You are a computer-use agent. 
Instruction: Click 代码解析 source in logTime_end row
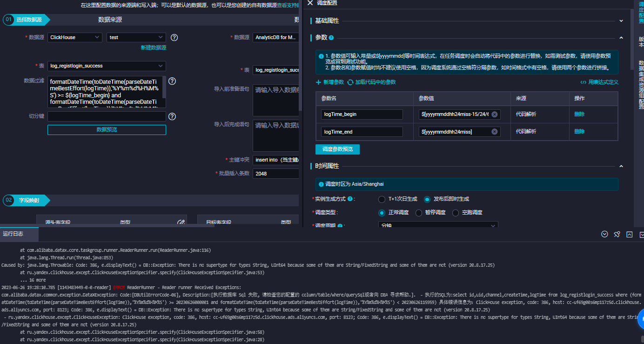[x=526, y=132]
